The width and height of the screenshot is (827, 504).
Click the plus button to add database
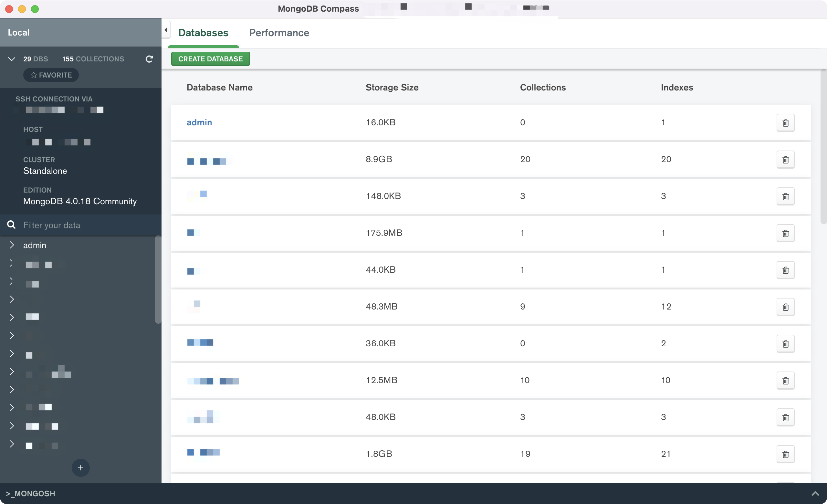tap(80, 467)
